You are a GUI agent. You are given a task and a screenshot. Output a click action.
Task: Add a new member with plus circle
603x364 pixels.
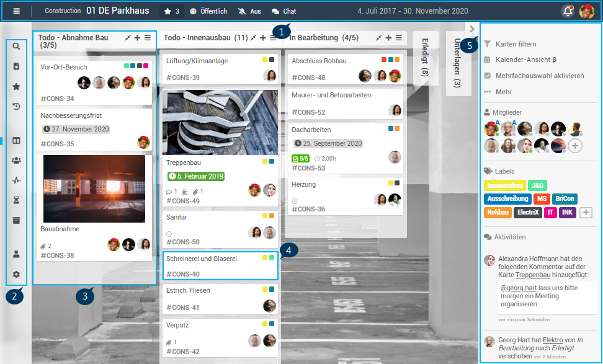pos(575,146)
